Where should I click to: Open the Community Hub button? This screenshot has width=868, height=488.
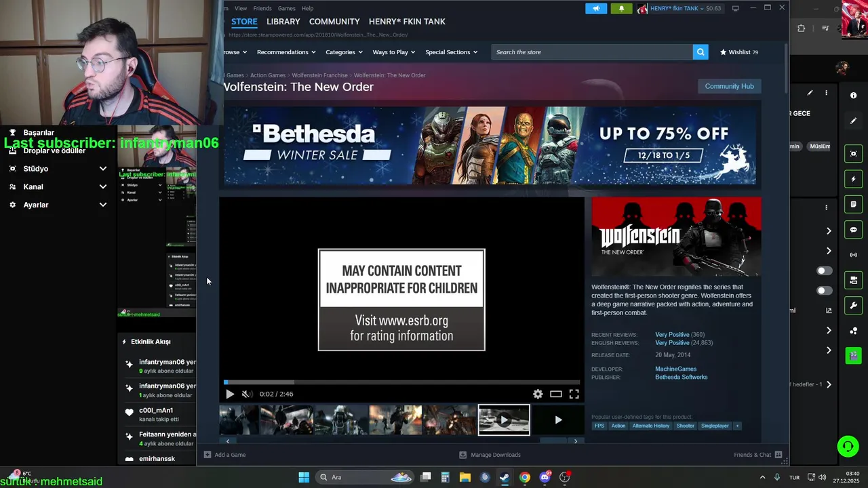(x=729, y=86)
